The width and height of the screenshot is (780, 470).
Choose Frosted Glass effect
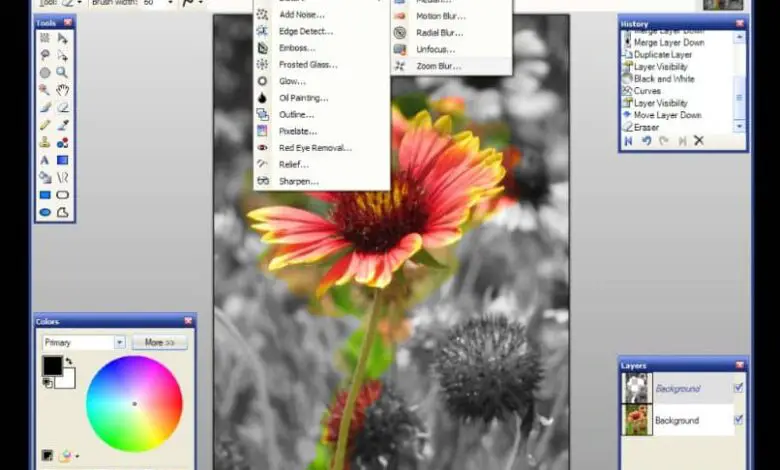pos(321,65)
